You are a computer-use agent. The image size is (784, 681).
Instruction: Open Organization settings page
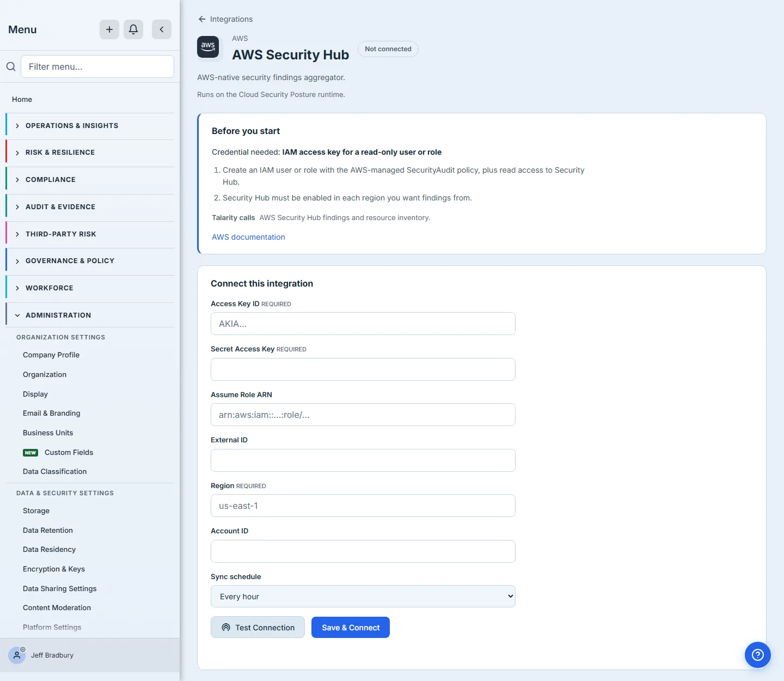[45, 375]
